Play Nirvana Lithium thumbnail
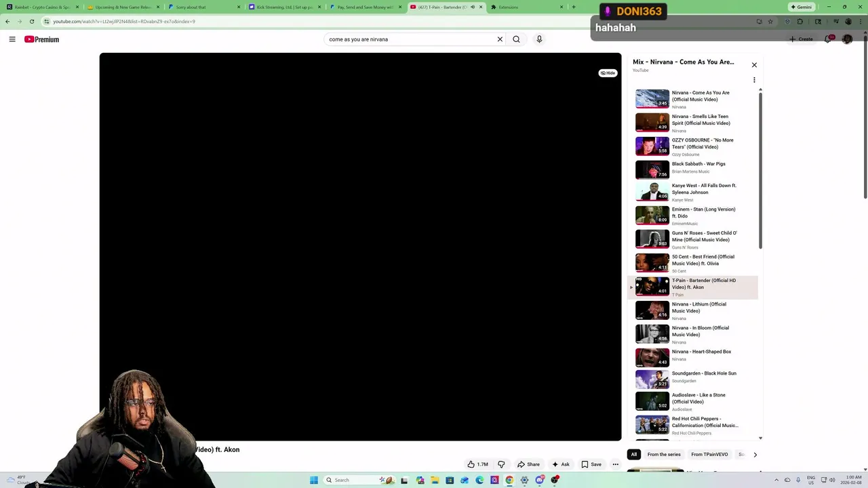This screenshot has height=488, width=868. pyautogui.click(x=652, y=310)
